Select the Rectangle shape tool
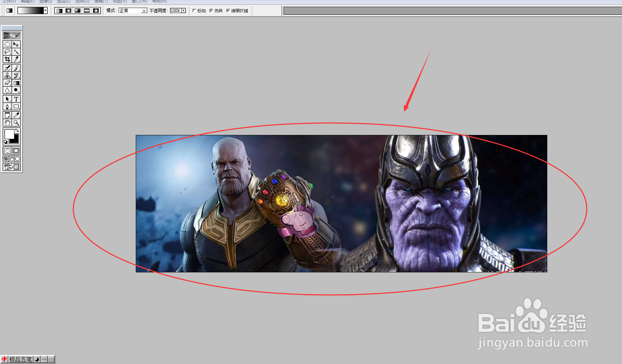The width and height of the screenshot is (622, 364). click(16, 106)
